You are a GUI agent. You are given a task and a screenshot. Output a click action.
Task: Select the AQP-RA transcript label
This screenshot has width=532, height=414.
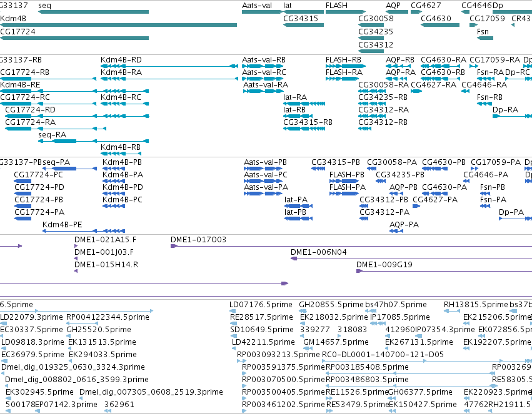click(x=401, y=72)
